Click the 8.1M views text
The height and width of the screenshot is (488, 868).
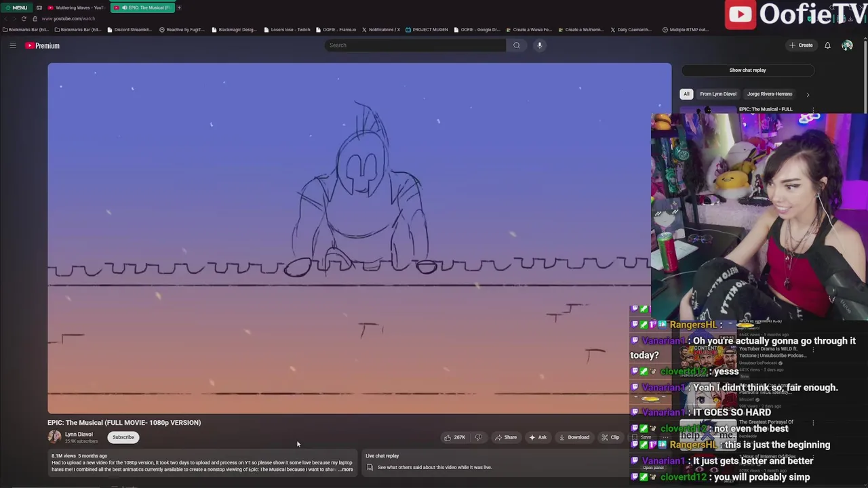point(64,456)
